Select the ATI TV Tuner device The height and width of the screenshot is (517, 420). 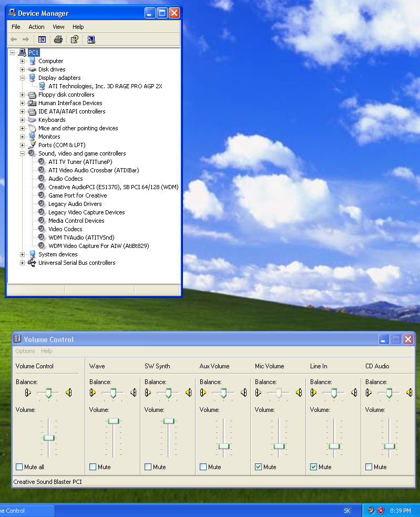(x=80, y=162)
